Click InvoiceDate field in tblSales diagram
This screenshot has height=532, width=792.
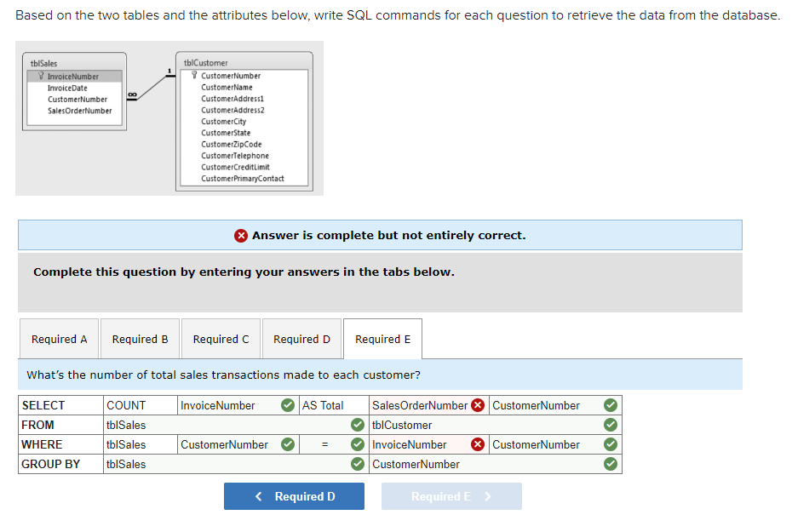pos(67,88)
